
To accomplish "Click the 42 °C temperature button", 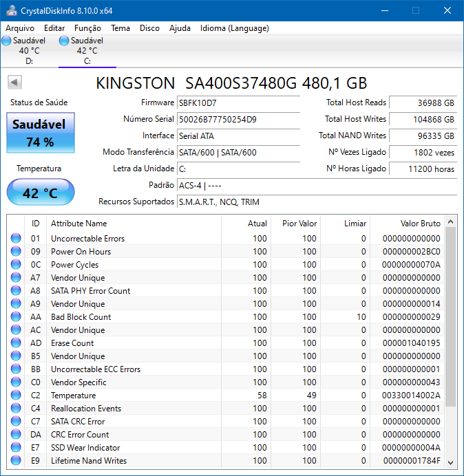I will pyautogui.click(x=41, y=192).
